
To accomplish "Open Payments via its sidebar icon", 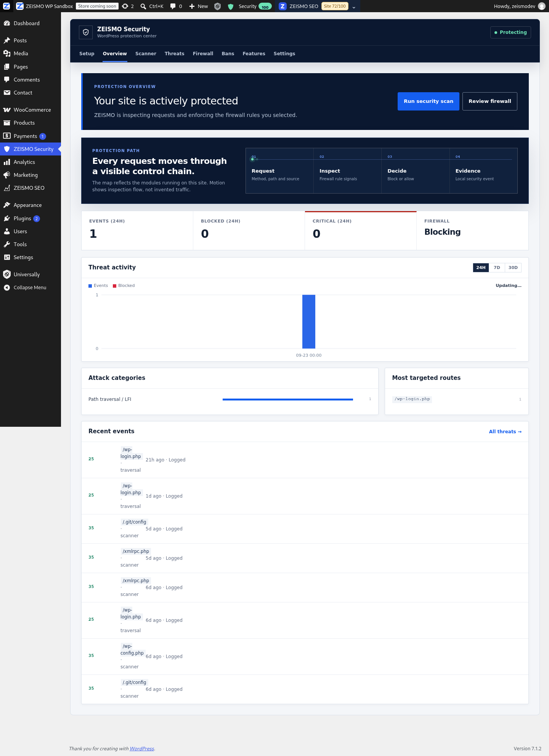I will (7, 136).
